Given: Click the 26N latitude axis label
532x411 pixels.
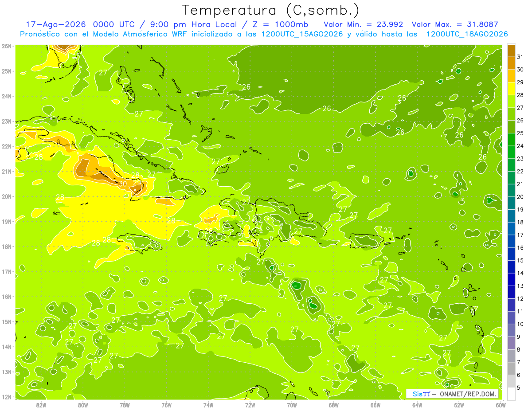Looking at the screenshot, I should point(6,46).
